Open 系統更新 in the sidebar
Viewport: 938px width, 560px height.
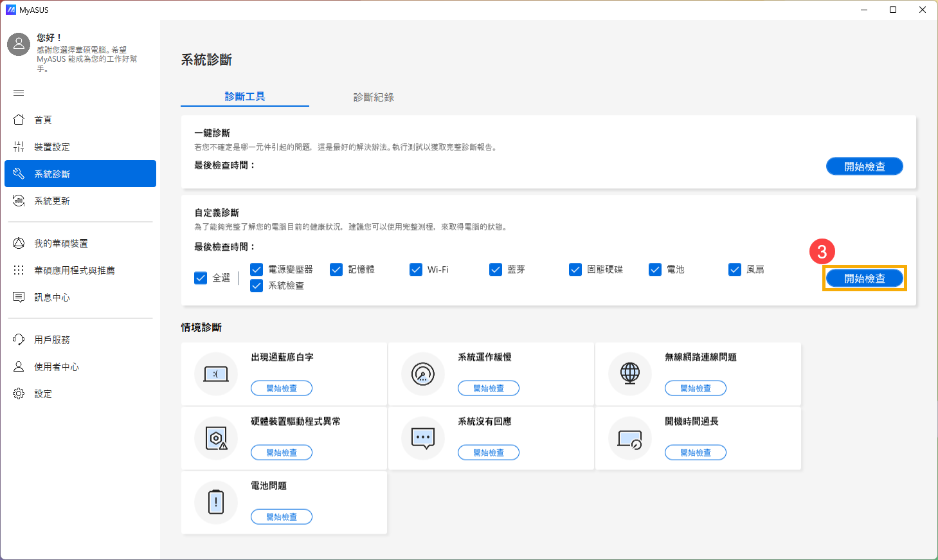coord(80,201)
